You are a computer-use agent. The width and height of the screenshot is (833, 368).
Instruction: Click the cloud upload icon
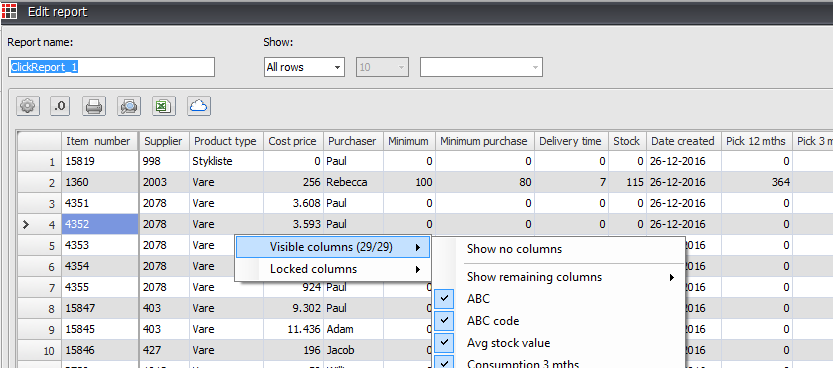(x=199, y=106)
